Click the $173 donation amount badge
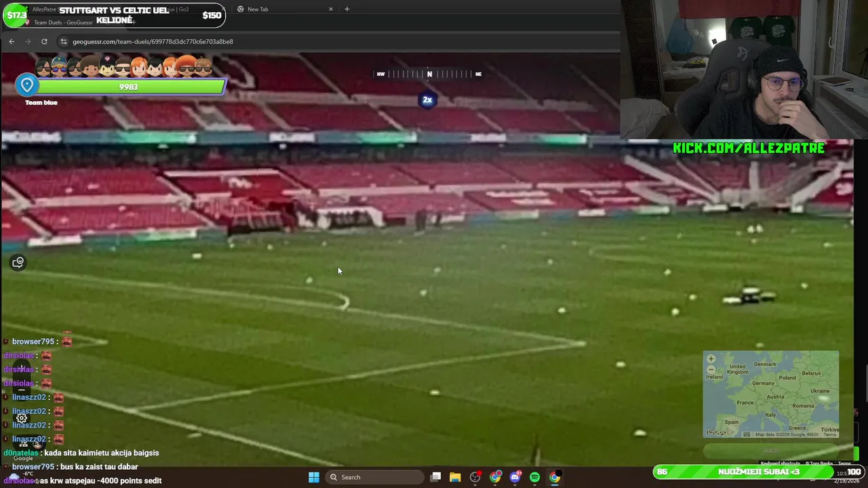Screen dimensions: 868x488 [17, 15]
